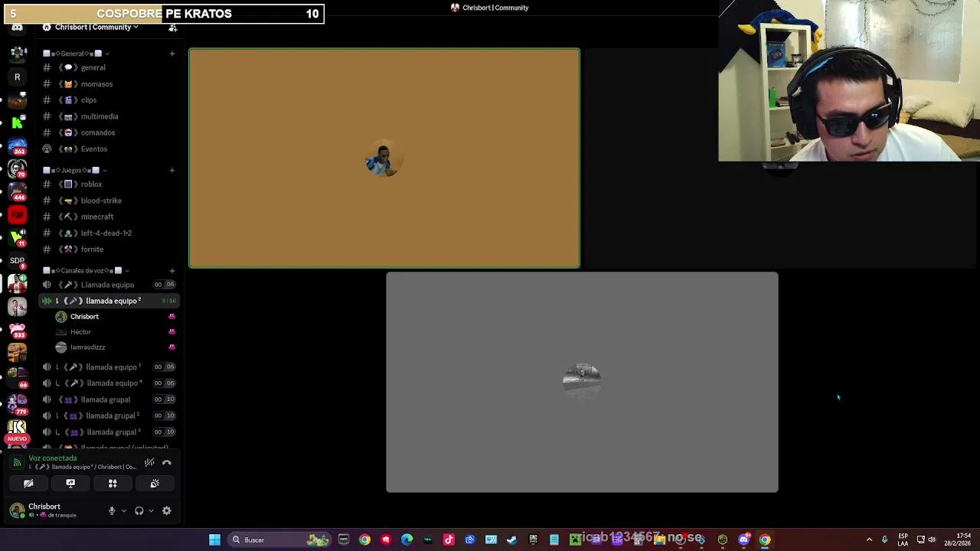Mute the microphone in user panel
Viewport: 980px width, 551px height.
coord(112,510)
